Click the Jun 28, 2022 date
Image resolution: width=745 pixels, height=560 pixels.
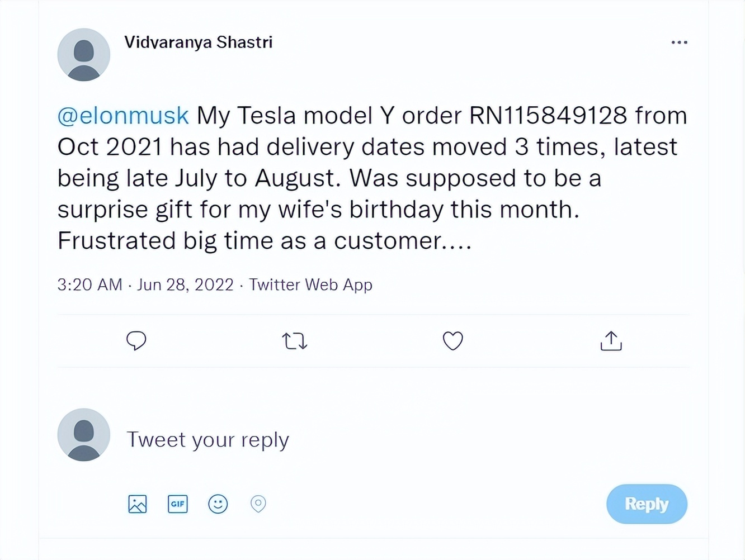pos(185,284)
